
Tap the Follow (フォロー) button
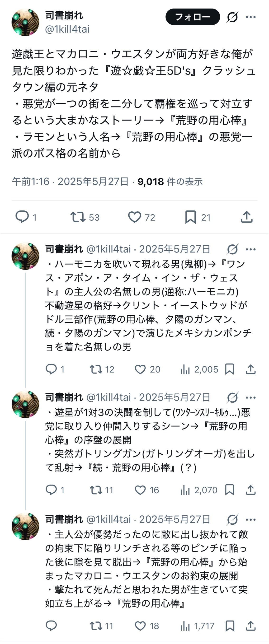tap(192, 17)
